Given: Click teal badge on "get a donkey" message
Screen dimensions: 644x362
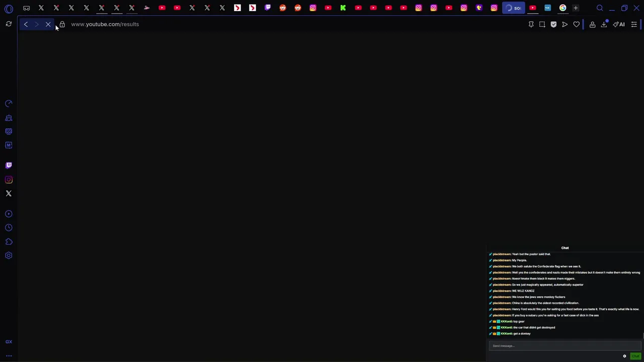Looking at the screenshot, I should pyautogui.click(x=499, y=333).
